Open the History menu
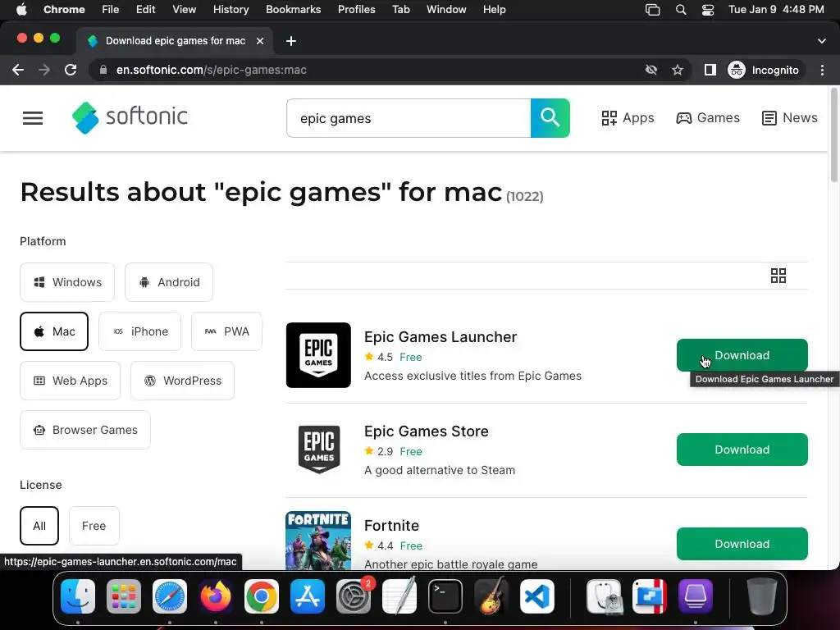 click(231, 9)
